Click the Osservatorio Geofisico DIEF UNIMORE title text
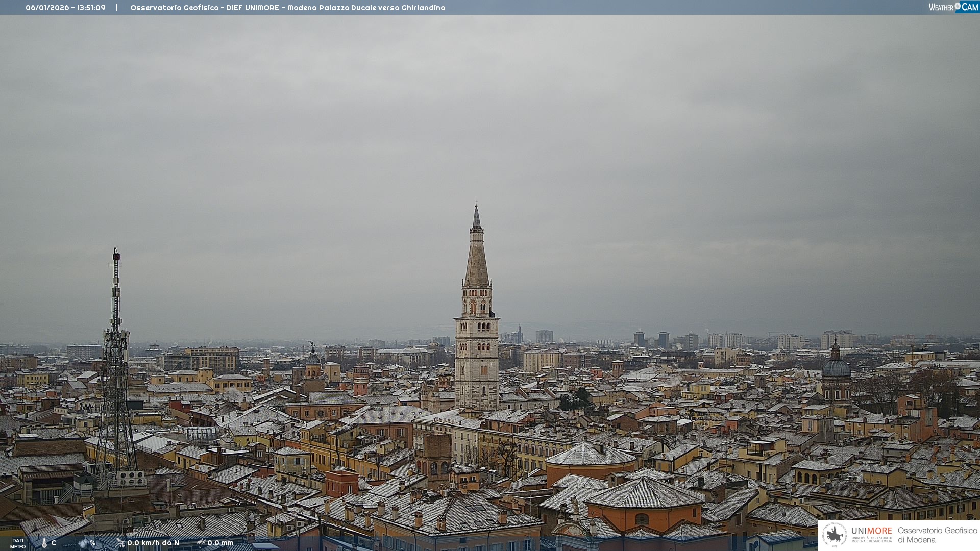 pyautogui.click(x=204, y=8)
